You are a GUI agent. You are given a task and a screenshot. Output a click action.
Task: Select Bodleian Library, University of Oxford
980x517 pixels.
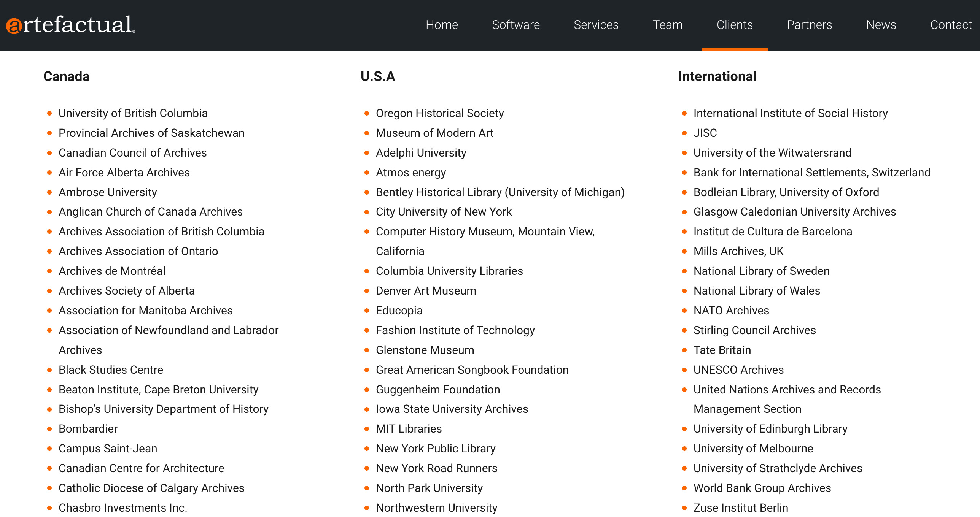[786, 192]
